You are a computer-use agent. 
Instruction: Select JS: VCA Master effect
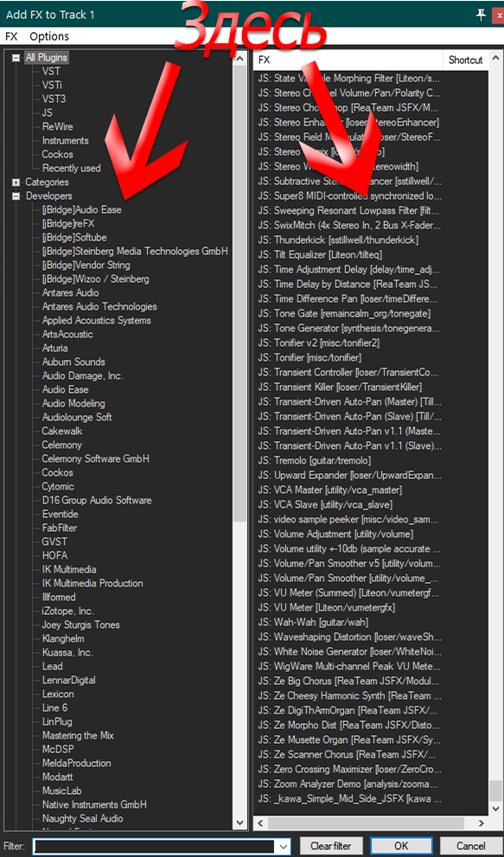(x=329, y=490)
